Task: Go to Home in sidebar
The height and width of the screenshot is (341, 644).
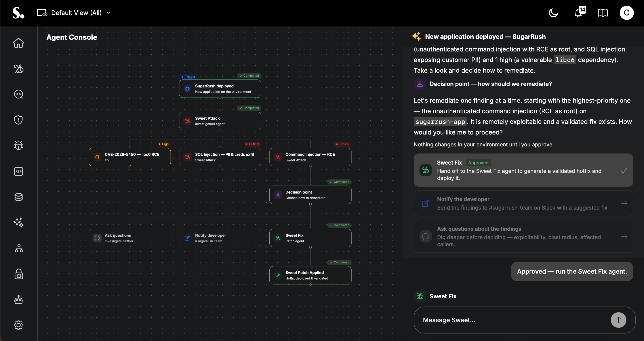Action: point(19,43)
